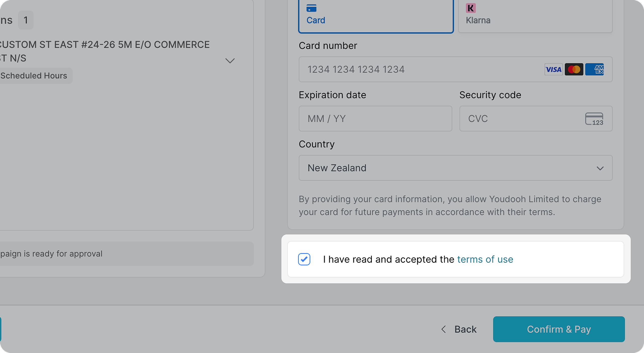This screenshot has width=644, height=353.
Task: Click the Scheduled Hours tag
Action: point(34,76)
